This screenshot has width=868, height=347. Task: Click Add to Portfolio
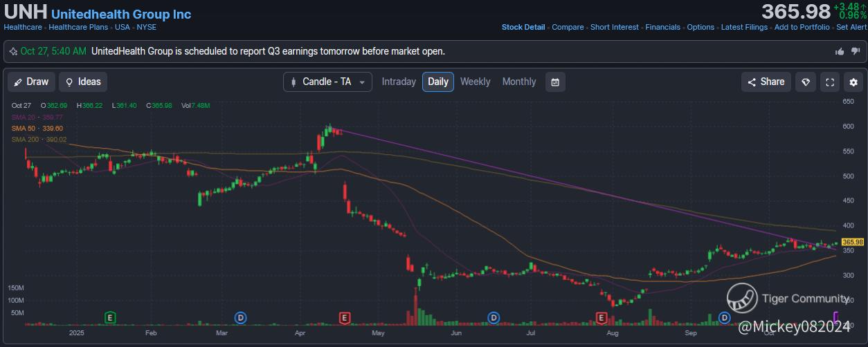[802, 28]
